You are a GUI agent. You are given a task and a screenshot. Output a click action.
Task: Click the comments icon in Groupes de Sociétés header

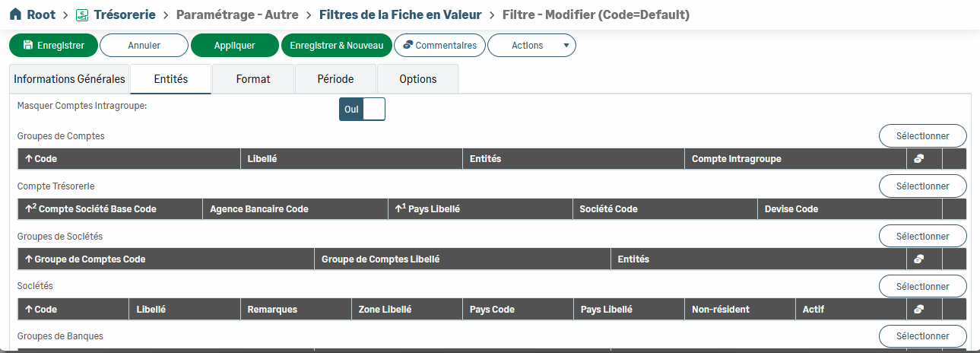tap(918, 259)
